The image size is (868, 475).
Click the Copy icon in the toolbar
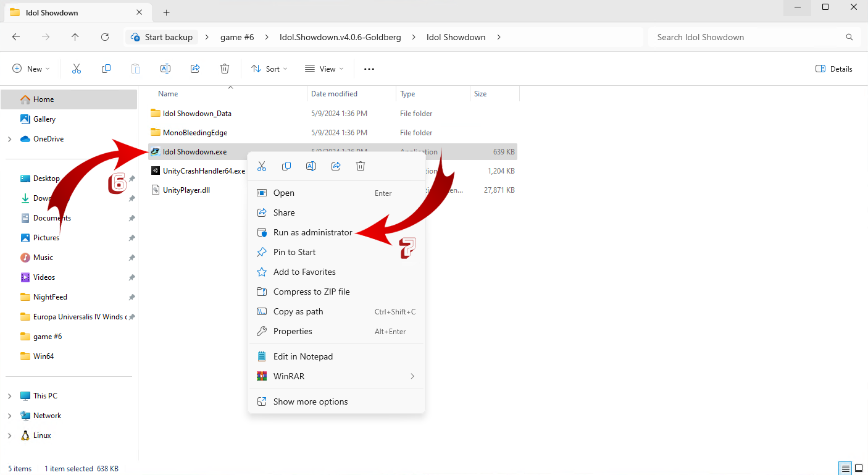pos(106,69)
